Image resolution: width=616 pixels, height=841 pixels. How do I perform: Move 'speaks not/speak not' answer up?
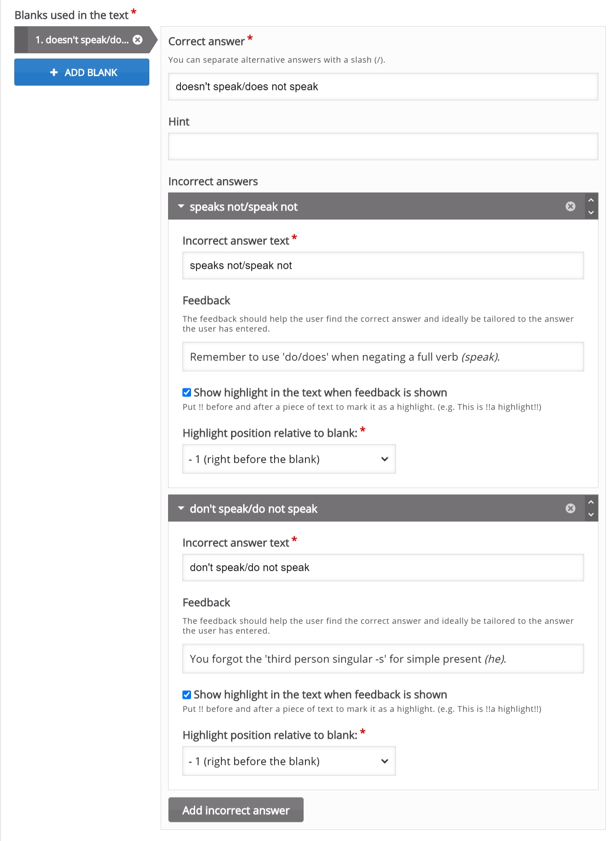pos(591,200)
